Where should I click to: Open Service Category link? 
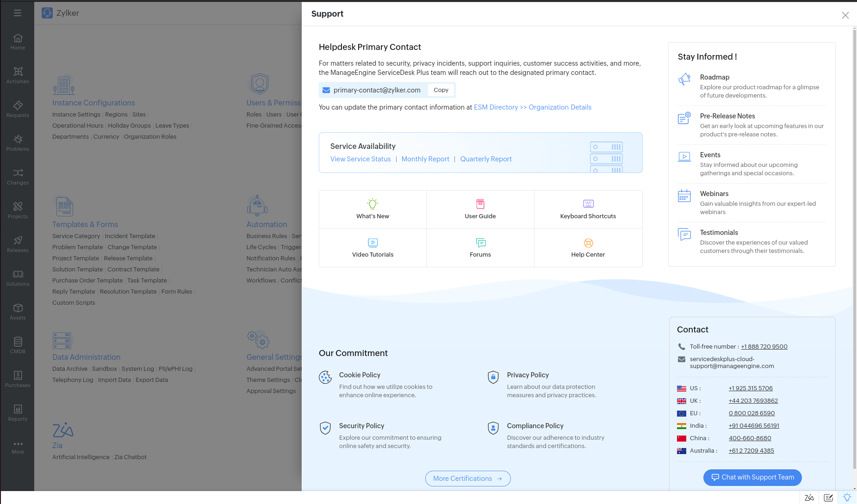tap(76, 236)
